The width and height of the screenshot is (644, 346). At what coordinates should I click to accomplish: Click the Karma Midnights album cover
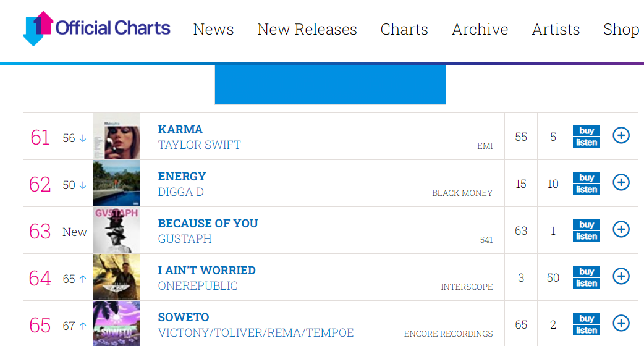pyautogui.click(x=116, y=137)
